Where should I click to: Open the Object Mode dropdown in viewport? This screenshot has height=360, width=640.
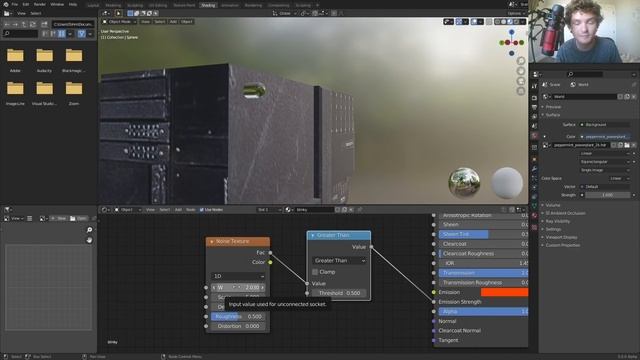[x=119, y=22]
